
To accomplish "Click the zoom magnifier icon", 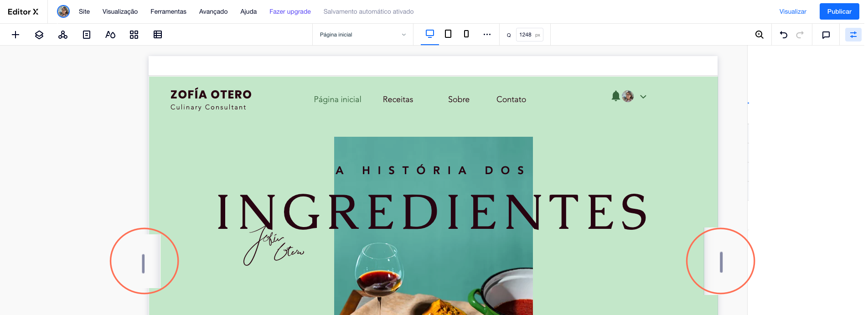I will [759, 35].
